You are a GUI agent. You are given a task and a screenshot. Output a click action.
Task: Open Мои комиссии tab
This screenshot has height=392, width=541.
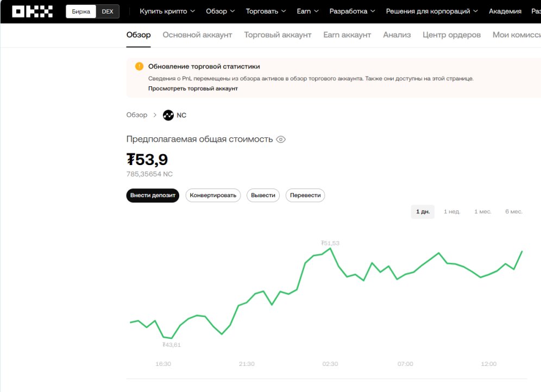pos(517,35)
